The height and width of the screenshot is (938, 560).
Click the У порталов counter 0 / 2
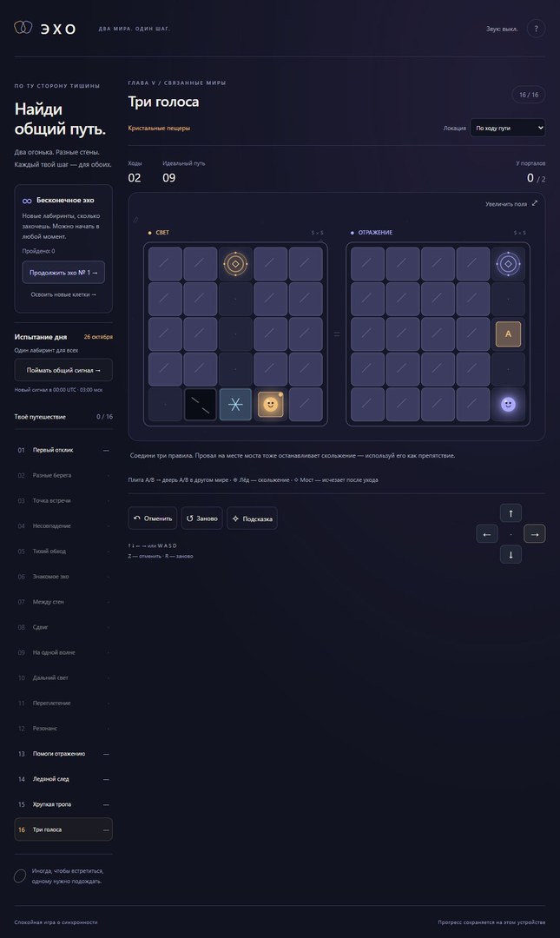536,178
